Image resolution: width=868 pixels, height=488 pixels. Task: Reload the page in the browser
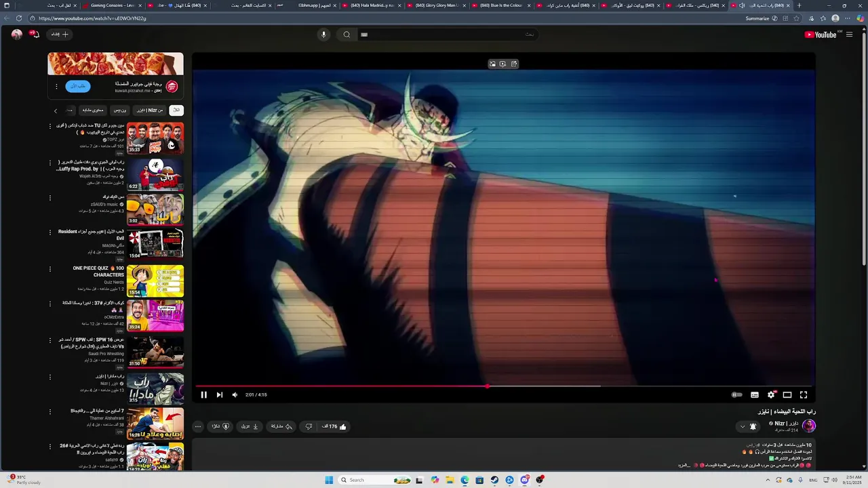click(x=18, y=18)
